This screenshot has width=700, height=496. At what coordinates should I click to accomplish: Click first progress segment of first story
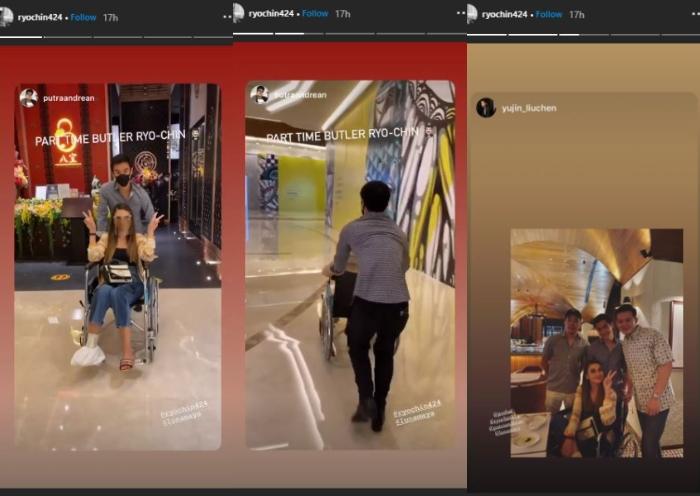(21, 37)
